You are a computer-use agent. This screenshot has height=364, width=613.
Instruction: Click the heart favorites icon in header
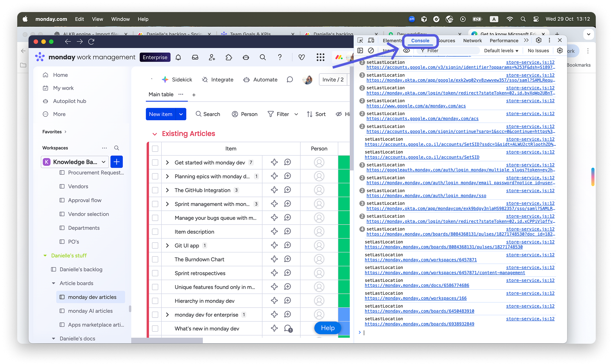click(x=302, y=57)
